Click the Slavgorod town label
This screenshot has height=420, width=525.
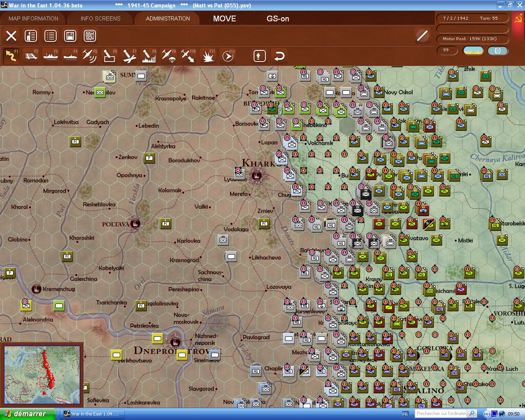201,389
